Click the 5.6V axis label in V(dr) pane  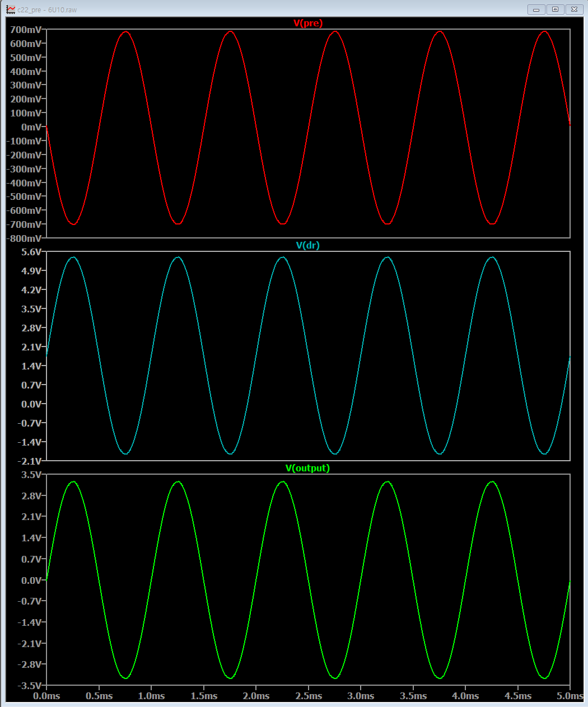pyautogui.click(x=31, y=252)
